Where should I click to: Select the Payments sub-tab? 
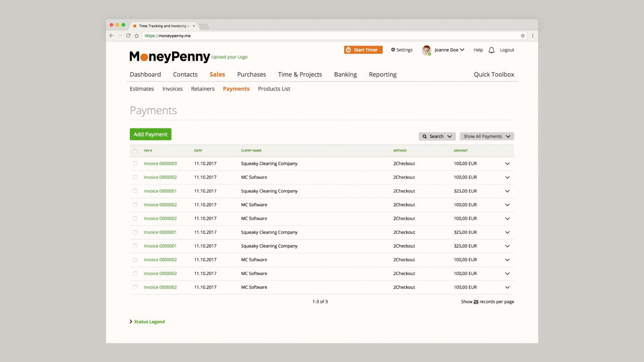(236, 88)
